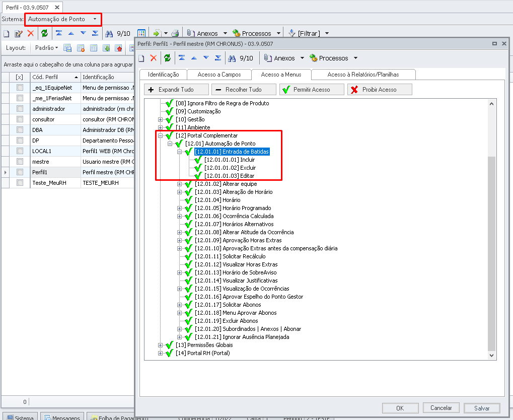This screenshot has height=420, width=513.
Task: Go to previous record in Perfil dialog
Action: point(194,58)
